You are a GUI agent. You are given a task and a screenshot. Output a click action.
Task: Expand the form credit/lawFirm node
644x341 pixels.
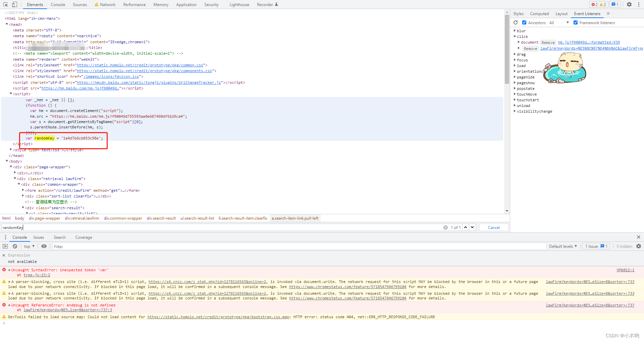(x=23, y=190)
